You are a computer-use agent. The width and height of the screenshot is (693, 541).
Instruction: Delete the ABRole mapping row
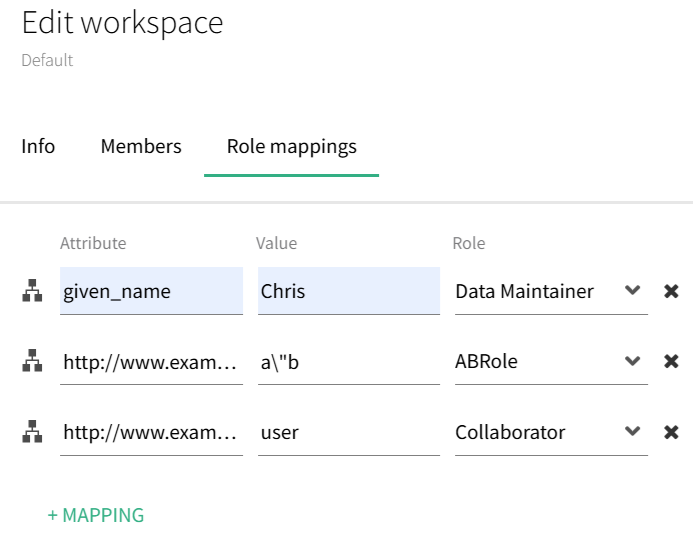[x=671, y=361]
